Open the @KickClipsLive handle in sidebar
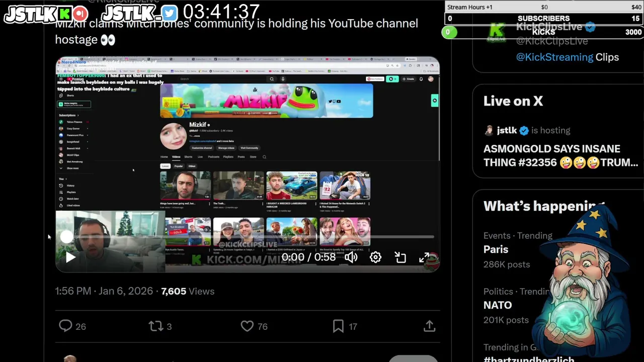Screen dimensions: 644x362 (x=552, y=41)
